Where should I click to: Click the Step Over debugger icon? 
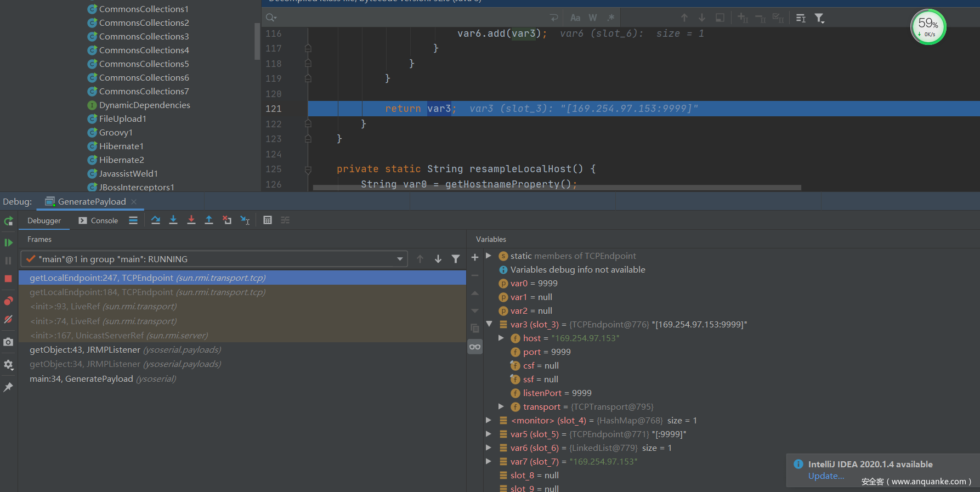(x=156, y=220)
